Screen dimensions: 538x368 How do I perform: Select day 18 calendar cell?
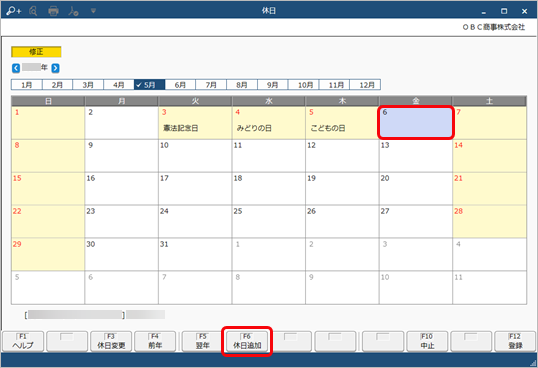[269, 189]
